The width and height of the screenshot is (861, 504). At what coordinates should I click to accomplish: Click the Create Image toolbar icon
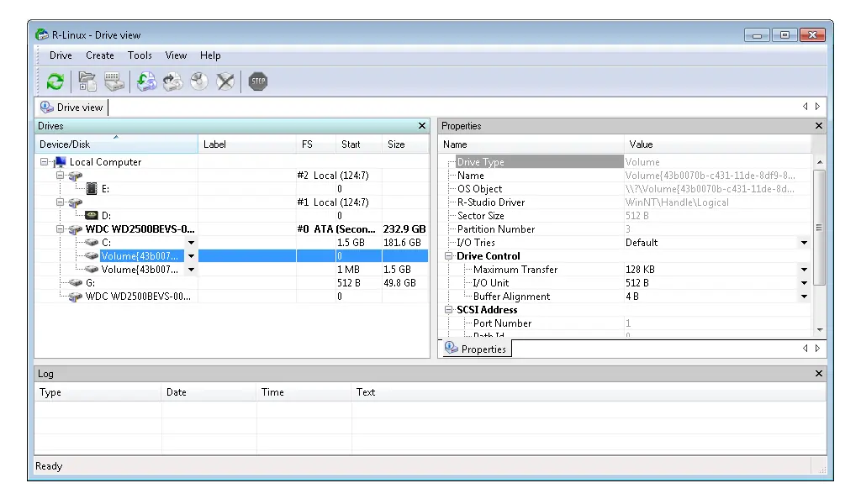172,81
